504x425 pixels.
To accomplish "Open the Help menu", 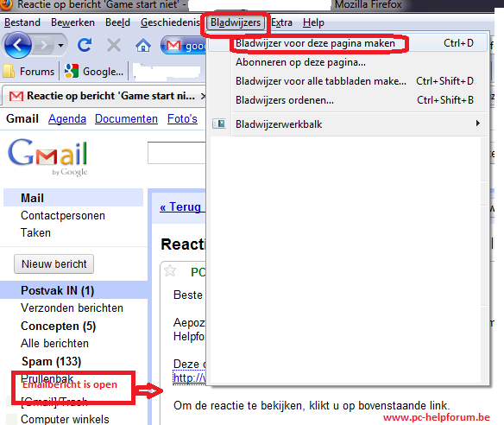I will point(313,22).
